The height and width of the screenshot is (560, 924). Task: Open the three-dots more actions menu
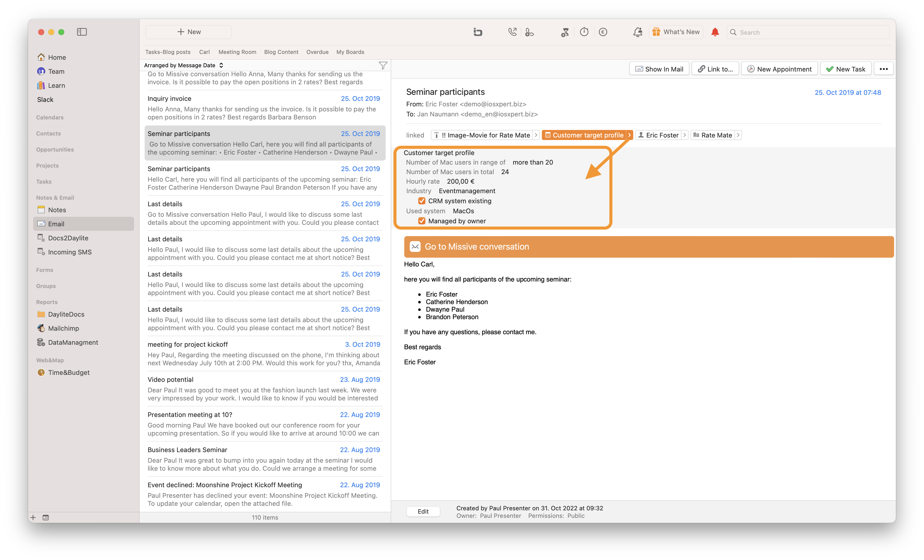coord(884,69)
